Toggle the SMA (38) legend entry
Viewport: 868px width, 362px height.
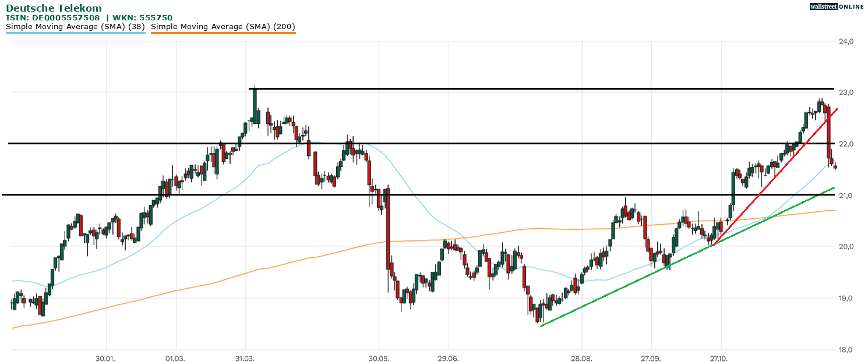pos(76,26)
